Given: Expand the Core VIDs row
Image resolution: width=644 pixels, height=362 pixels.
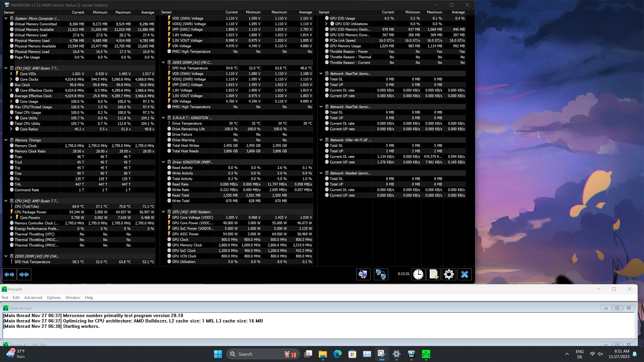Looking at the screenshot, I should pyautogui.click(x=11, y=74).
